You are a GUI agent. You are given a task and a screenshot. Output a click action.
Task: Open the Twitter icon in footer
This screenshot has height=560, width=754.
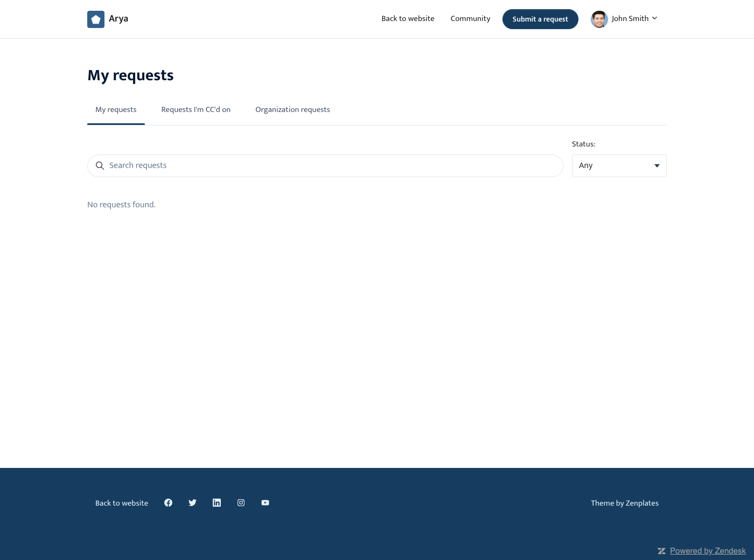[192, 503]
